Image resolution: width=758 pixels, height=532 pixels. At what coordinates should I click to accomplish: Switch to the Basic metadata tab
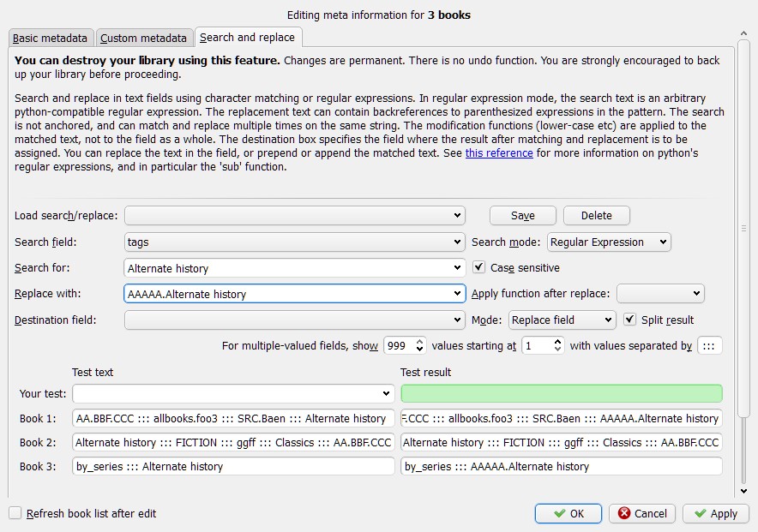click(x=50, y=38)
